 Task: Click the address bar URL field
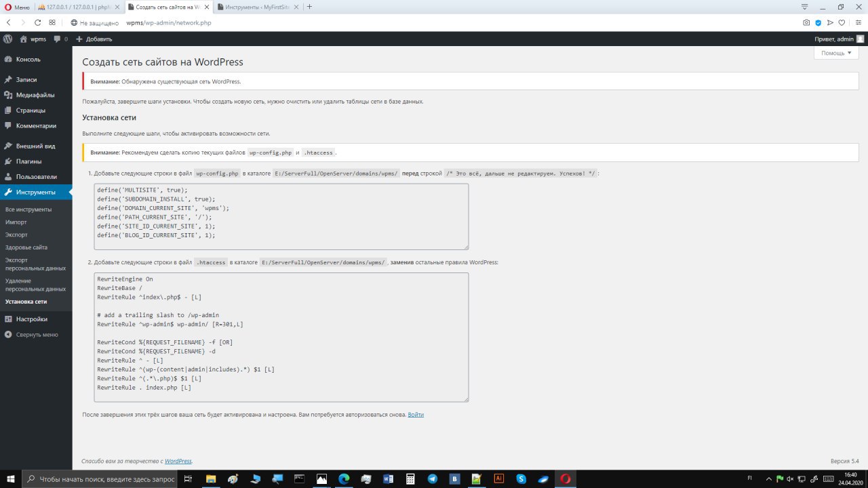pos(434,22)
